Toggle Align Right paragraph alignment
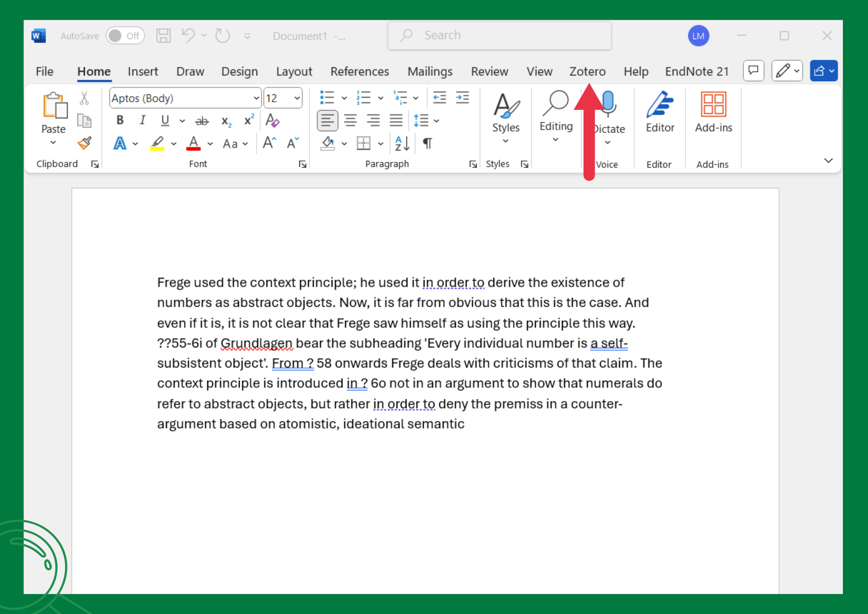This screenshot has width=868, height=614. click(x=373, y=121)
